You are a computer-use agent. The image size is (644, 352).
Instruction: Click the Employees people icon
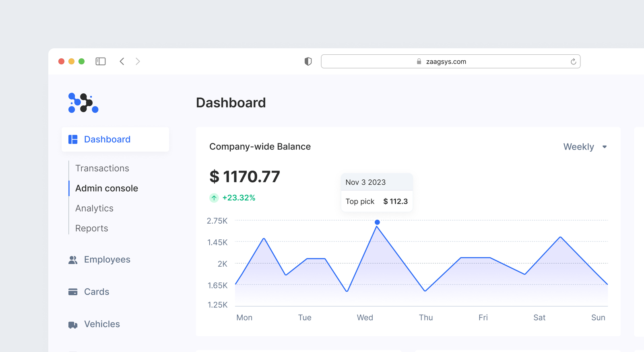click(73, 260)
